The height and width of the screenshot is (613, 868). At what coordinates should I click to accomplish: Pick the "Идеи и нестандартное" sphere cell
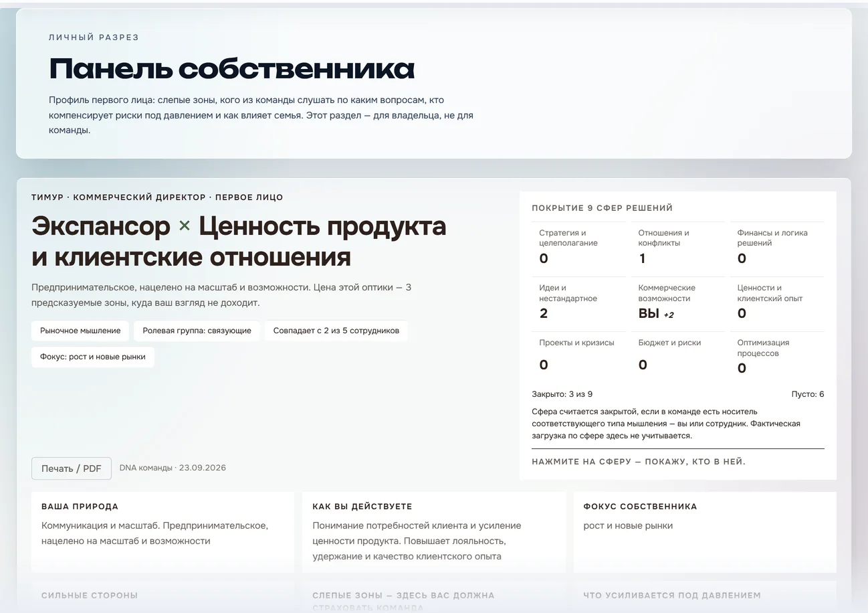(578, 304)
